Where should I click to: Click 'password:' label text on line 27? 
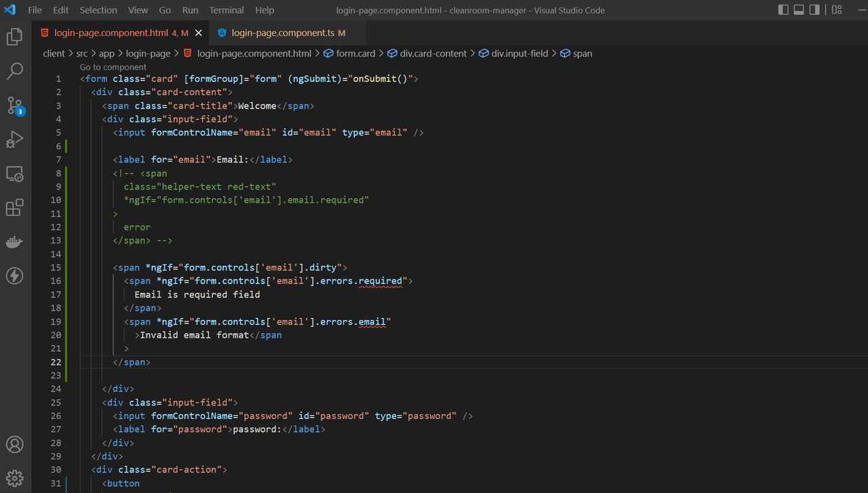pyautogui.click(x=257, y=429)
